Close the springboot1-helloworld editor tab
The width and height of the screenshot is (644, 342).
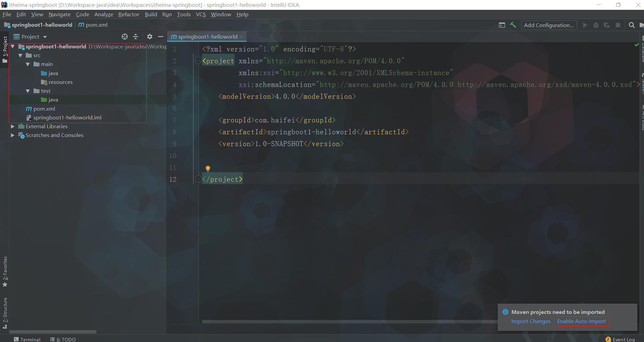click(241, 37)
